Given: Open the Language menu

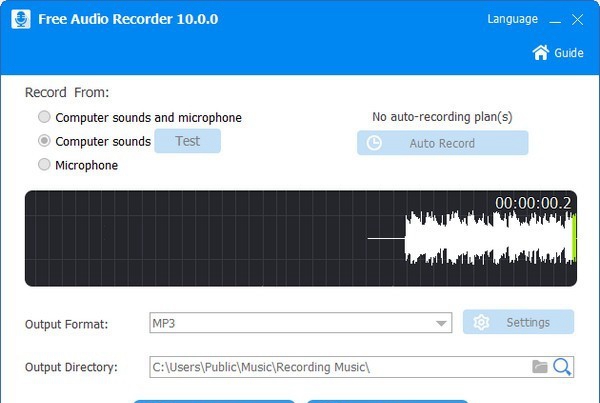Looking at the screenshot, I should 512,19.
